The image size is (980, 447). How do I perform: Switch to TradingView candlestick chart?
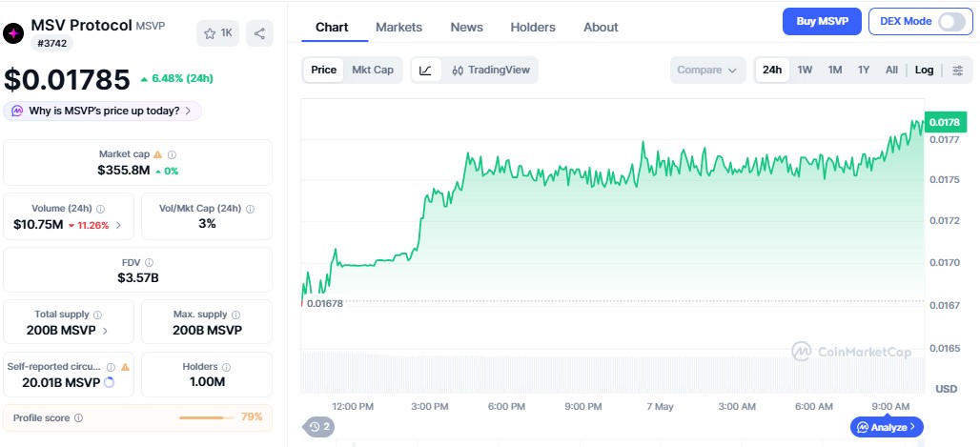click(x=491, y=70)
